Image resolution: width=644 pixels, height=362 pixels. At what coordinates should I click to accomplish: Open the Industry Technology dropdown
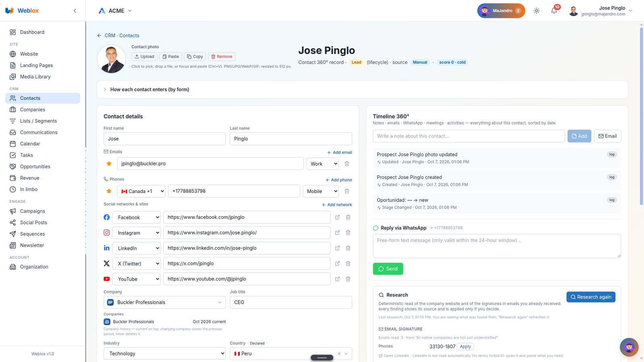point(165,354)
